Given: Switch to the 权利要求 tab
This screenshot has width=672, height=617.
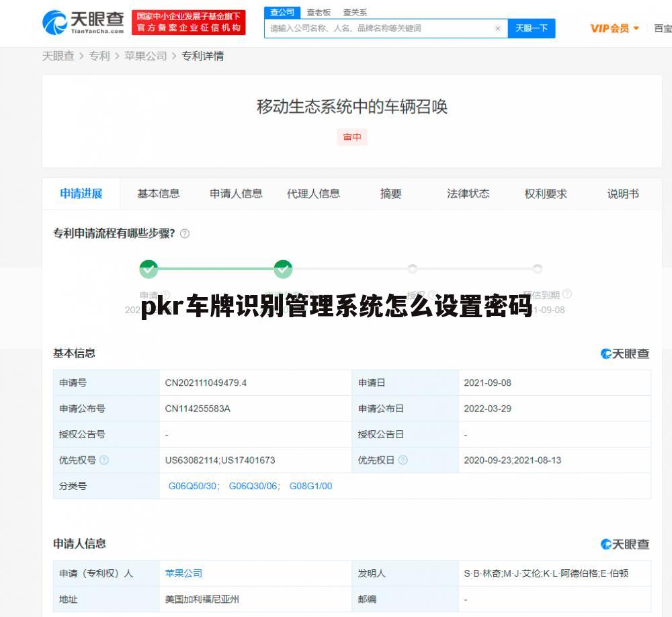Looking at the screenshot, I should click(546, 194).
